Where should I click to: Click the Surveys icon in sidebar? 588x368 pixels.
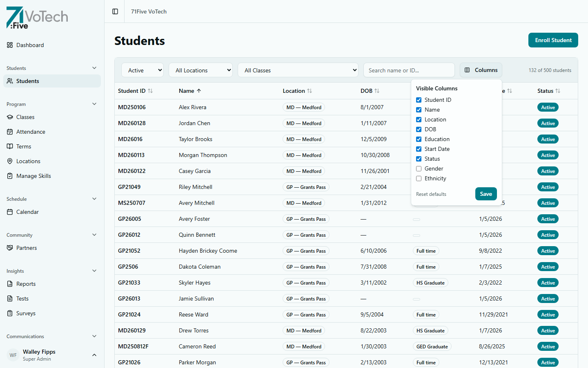click(x=9, y=313)
